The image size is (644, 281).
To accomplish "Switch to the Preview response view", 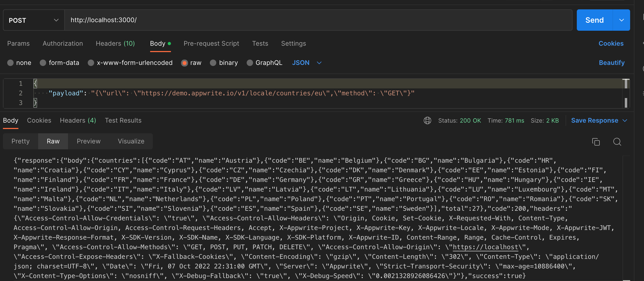I will (x=89, y=141).
